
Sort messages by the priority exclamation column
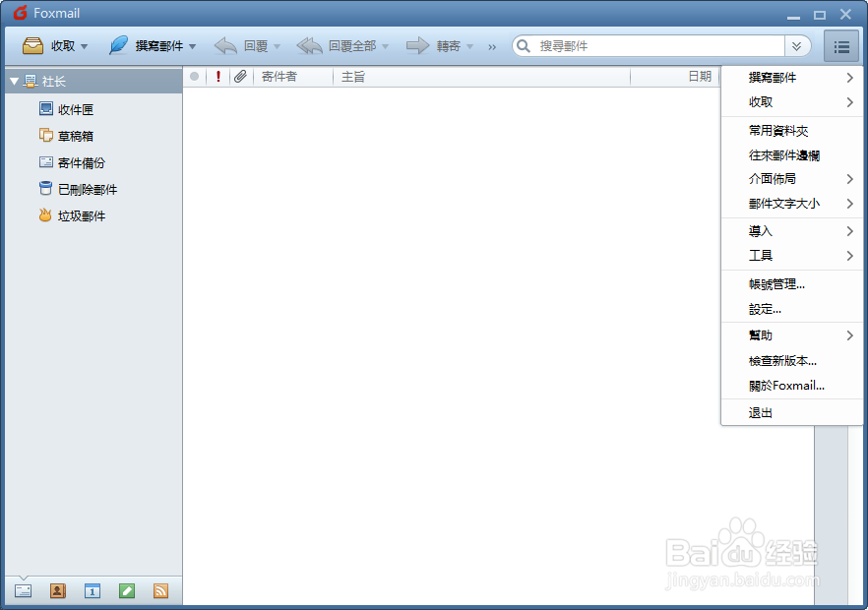click(217, 76)
